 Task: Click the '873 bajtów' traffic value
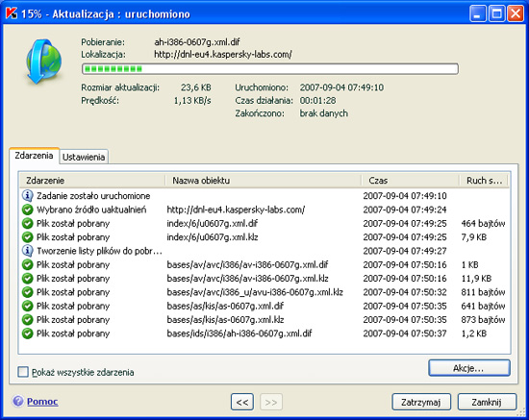click(483, 319)
